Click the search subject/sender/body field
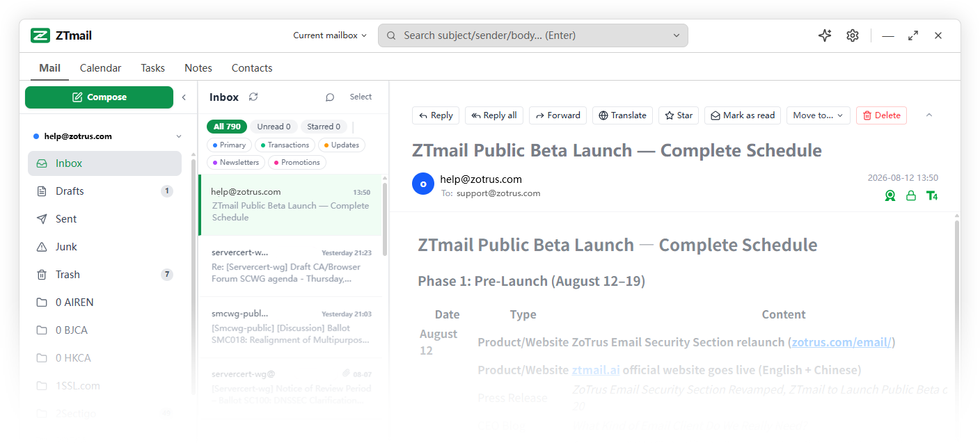Image resolution: width=980 pixels, height=443 pixels. (x=533, y=35)
